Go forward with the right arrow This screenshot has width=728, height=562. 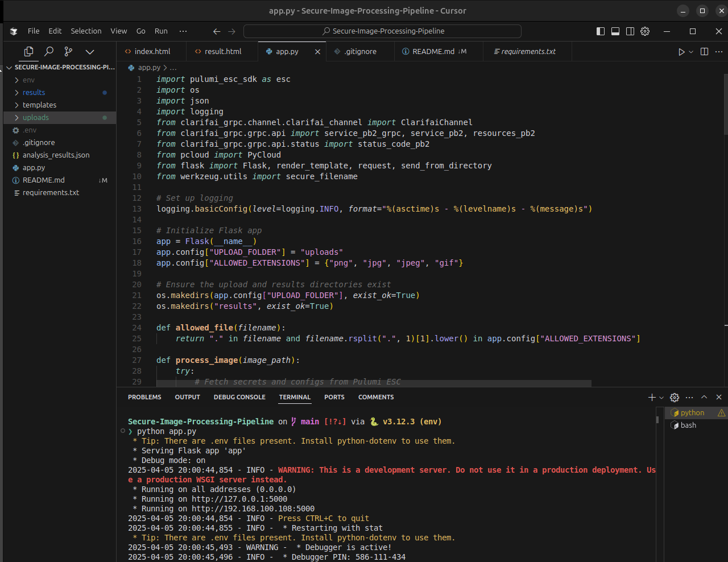pyautogui.click(x=231, y=31)
